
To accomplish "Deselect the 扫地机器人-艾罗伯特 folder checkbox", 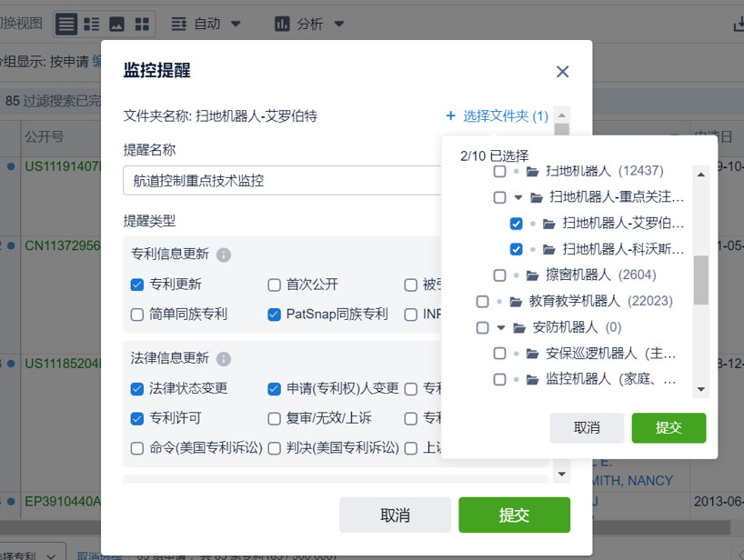I will tap(517, 224).
